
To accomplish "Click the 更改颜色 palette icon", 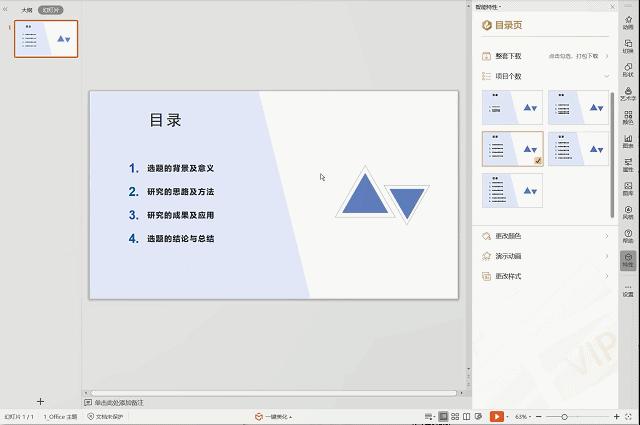I will pos(486,236).
